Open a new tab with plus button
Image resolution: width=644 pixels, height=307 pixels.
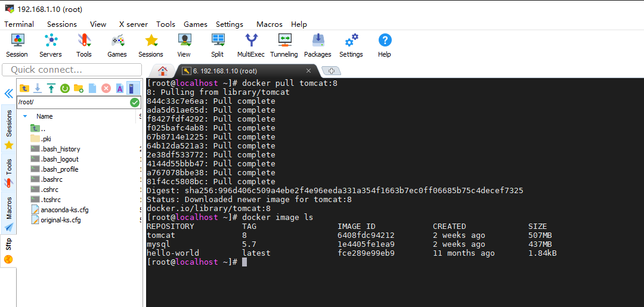click(332, 71)
